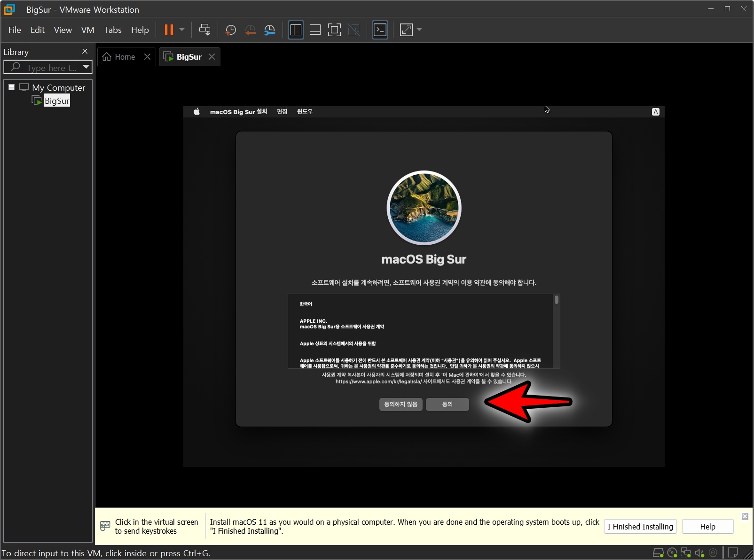Click the input source A icon

pyautogui.click(x=656, y=112)
